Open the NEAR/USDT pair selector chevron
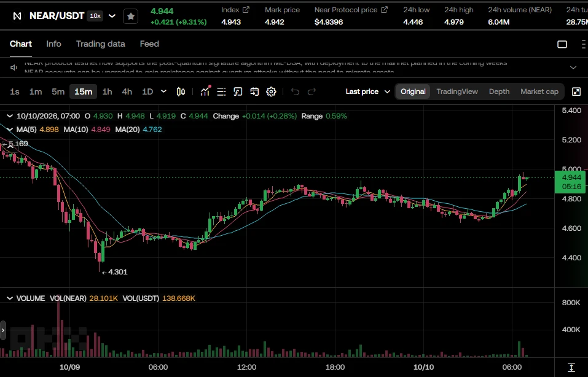This screenshot has height=377, width=588. click(x=112, y=16)
